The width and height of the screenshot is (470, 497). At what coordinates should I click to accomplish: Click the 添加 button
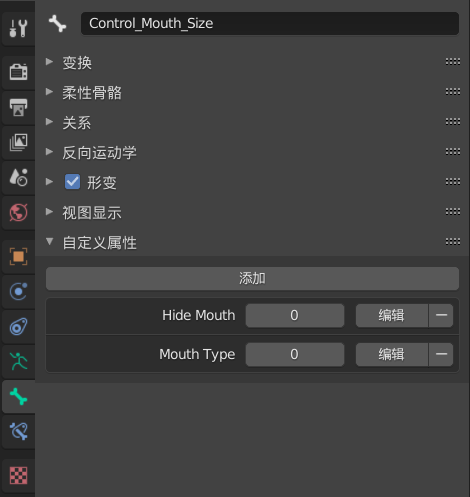pos(252,278)
